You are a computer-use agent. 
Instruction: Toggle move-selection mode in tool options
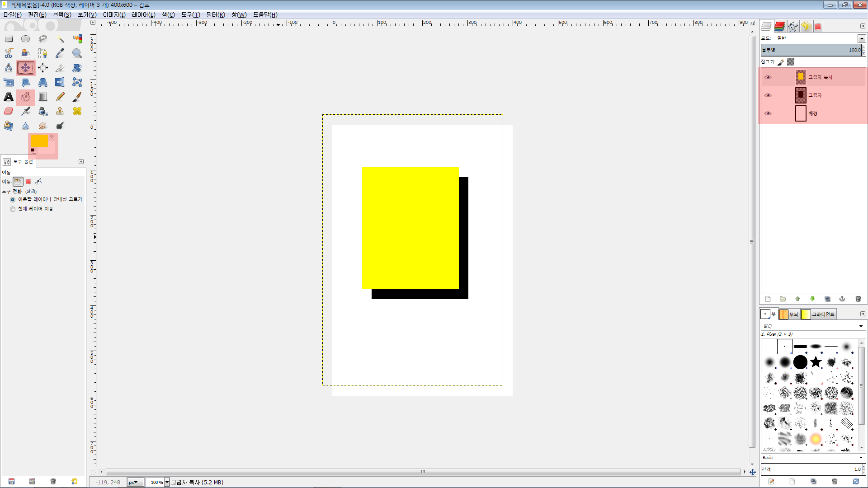pyautogui.click(x=28, y=182)
